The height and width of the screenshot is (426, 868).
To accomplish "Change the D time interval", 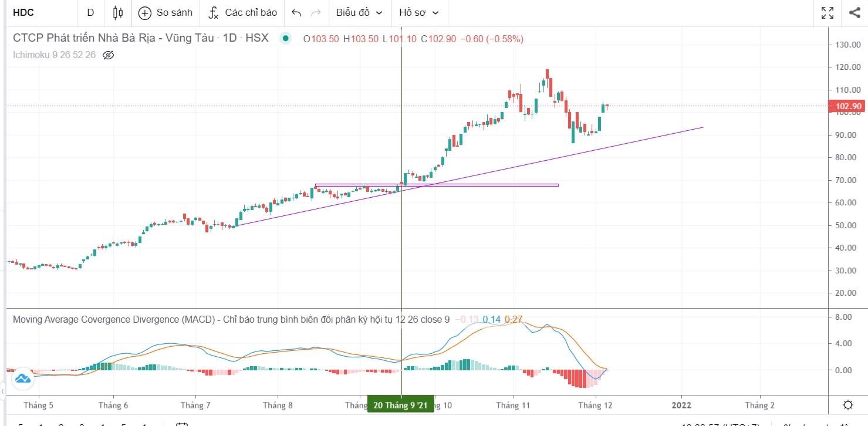I will [x=90, y=12].
